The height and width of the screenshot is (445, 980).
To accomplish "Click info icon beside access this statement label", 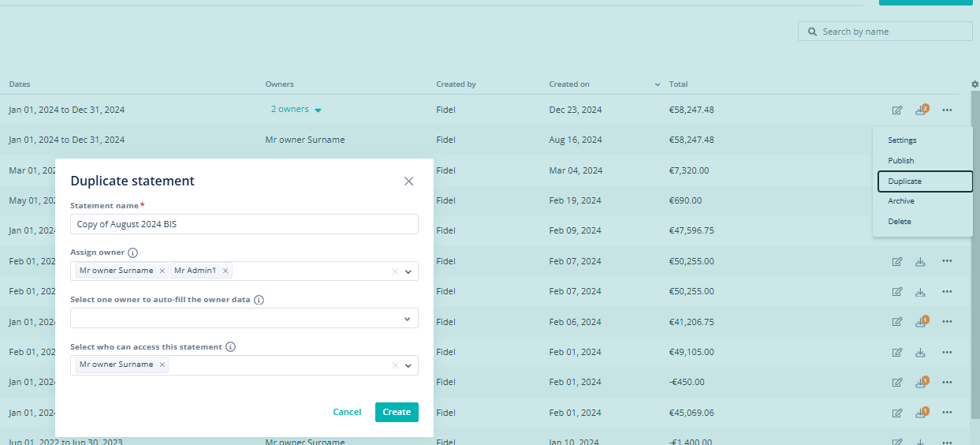I will tap(230, 346).
